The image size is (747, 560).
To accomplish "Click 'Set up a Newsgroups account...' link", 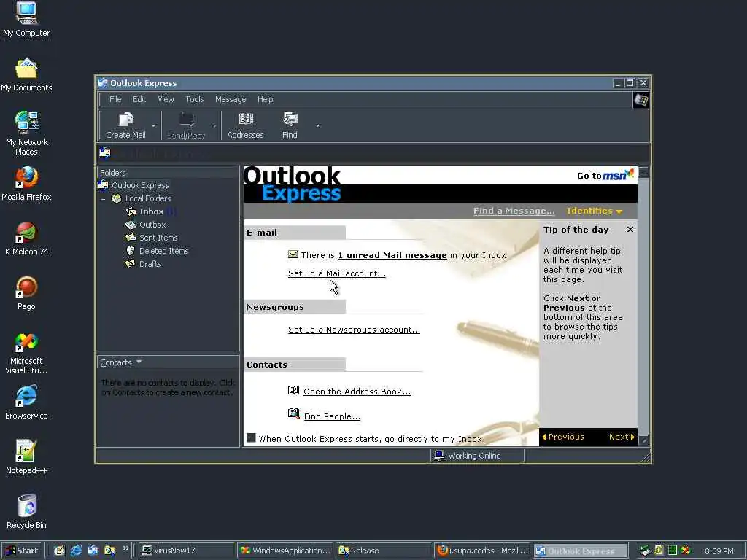I will click(x=354, y=330).
